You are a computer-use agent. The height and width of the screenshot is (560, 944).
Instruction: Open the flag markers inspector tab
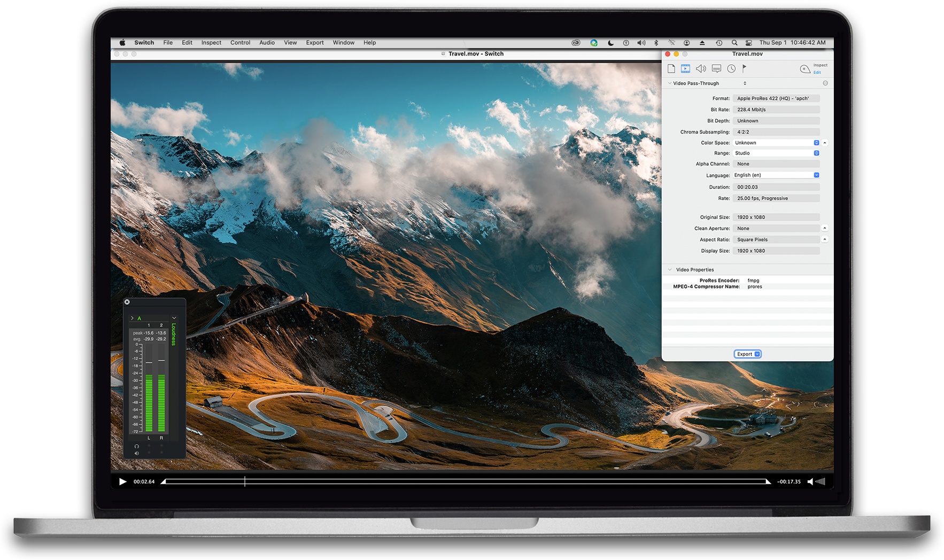pyautogui.click(x=744, y=68)
